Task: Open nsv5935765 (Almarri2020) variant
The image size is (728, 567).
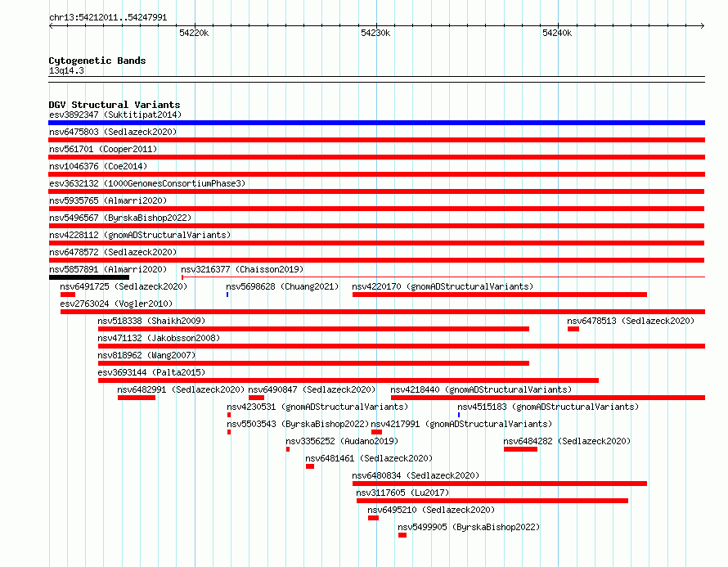Action: pyautogui.click(x=108, y=200)
